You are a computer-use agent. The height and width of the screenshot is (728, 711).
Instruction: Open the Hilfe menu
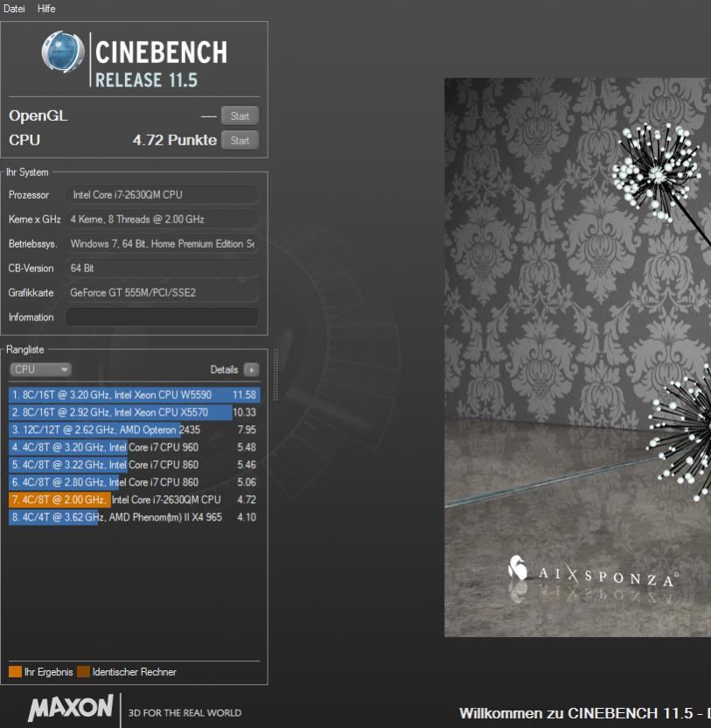46,9
